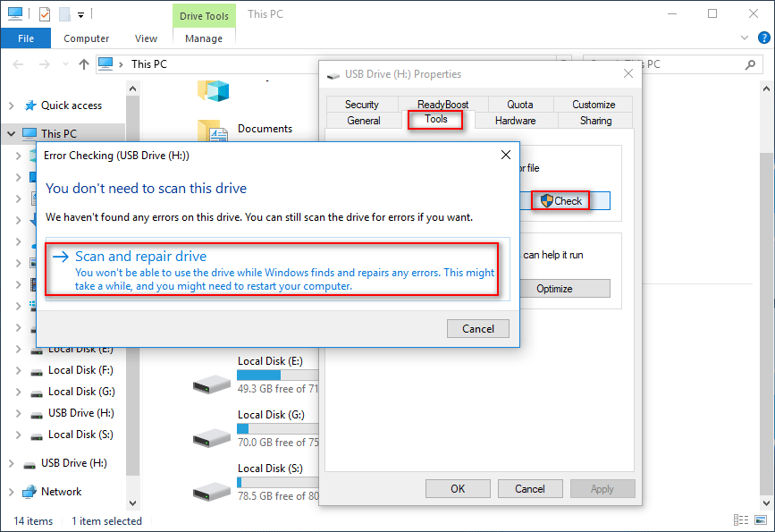
Task: Expand USB Drive (H:) under This PC
Action: pyautogui.click(x=19, y=413)
